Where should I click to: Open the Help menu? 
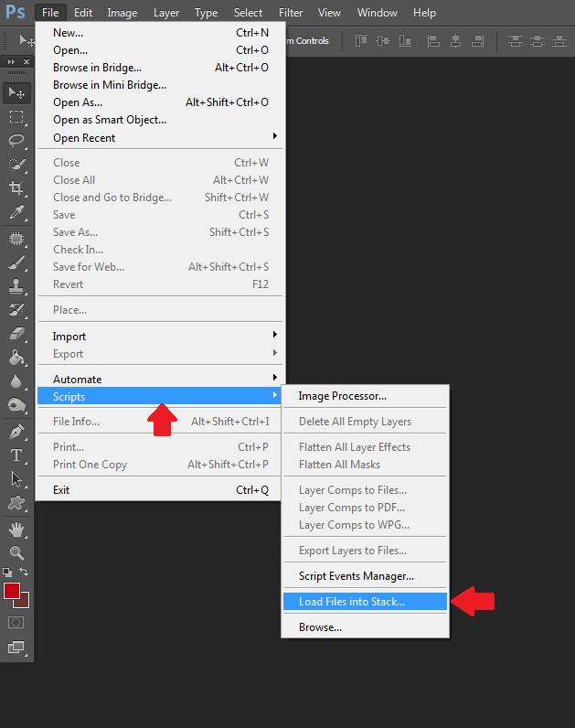point(425,13)
